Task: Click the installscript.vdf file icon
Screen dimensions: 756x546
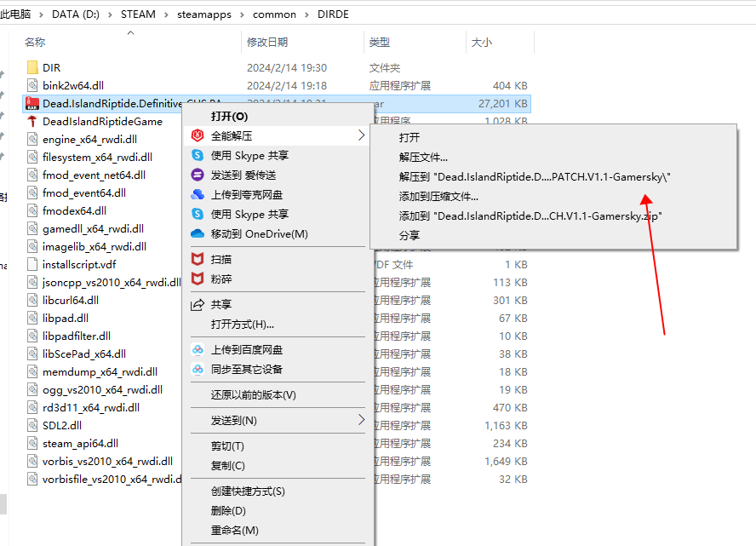Action: pos(32,264)
